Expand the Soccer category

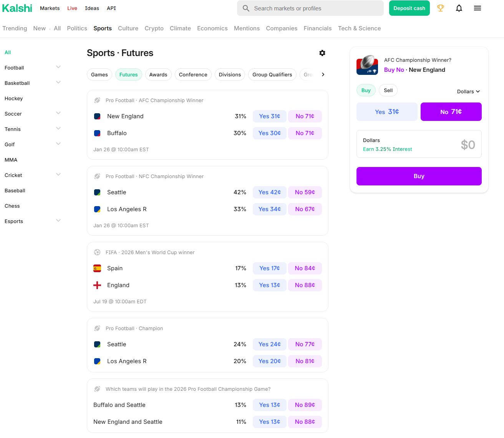point(58,113)
